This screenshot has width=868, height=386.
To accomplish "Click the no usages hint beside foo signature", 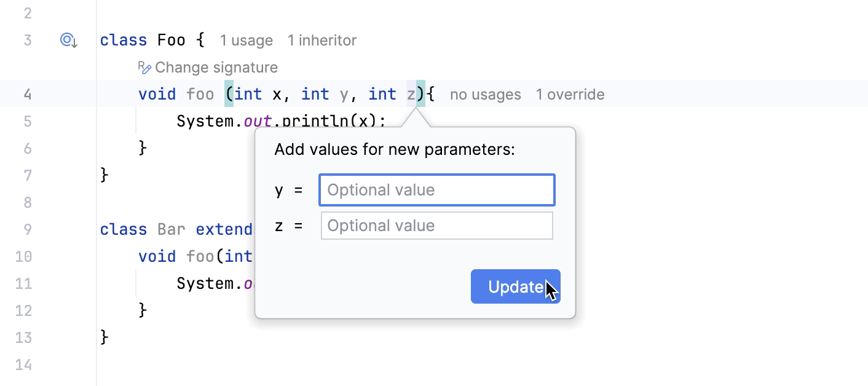I will (x=485, y=94).
